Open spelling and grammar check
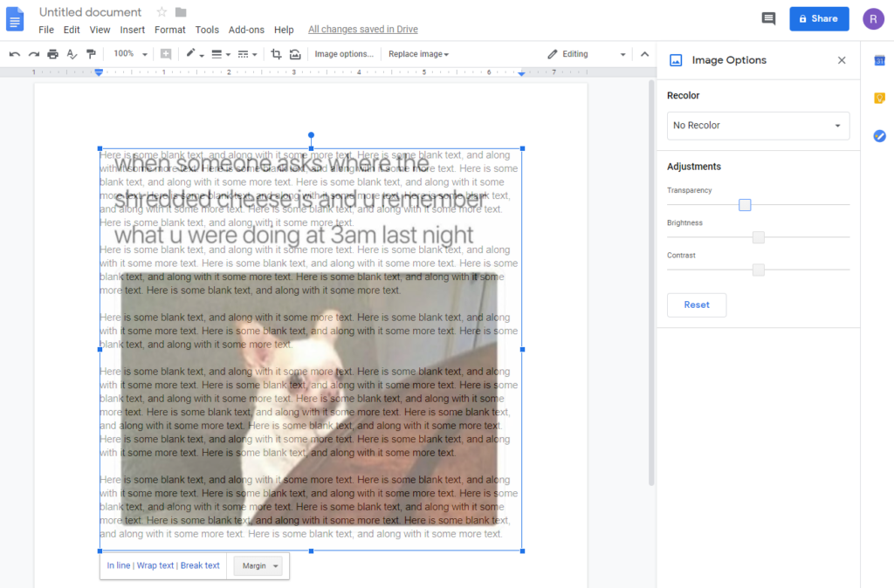 (x=72, y=53)
